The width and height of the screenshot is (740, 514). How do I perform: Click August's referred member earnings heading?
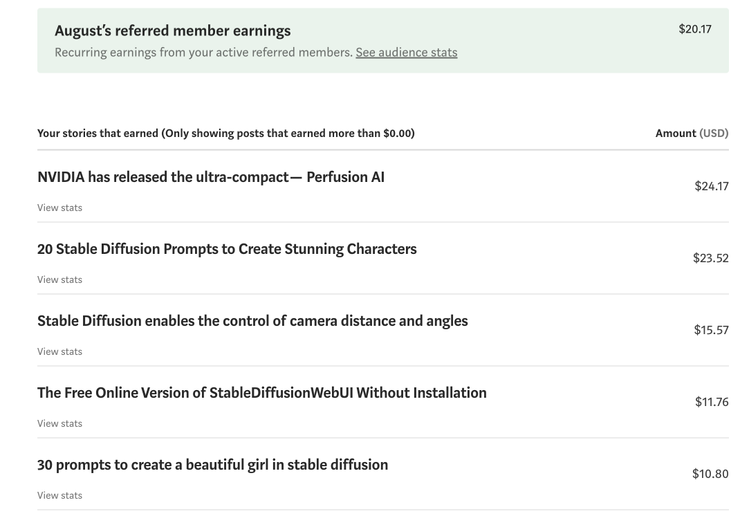tap(173, 31)
